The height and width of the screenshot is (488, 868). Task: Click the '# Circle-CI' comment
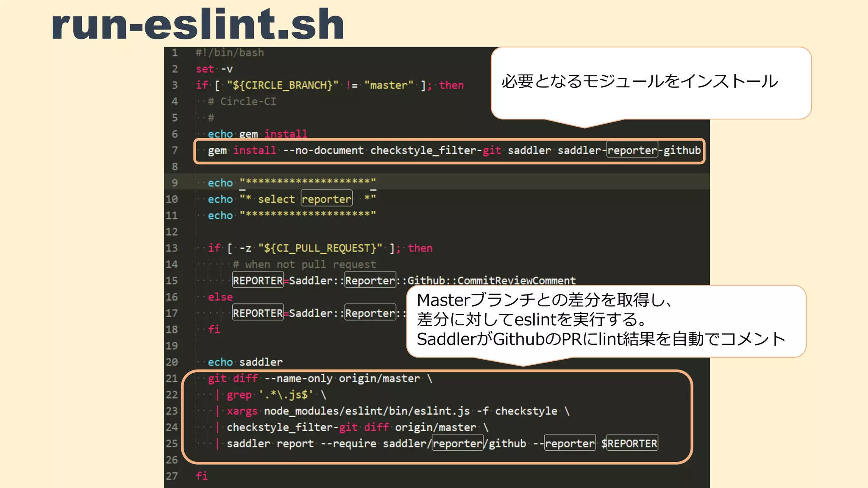242,102
